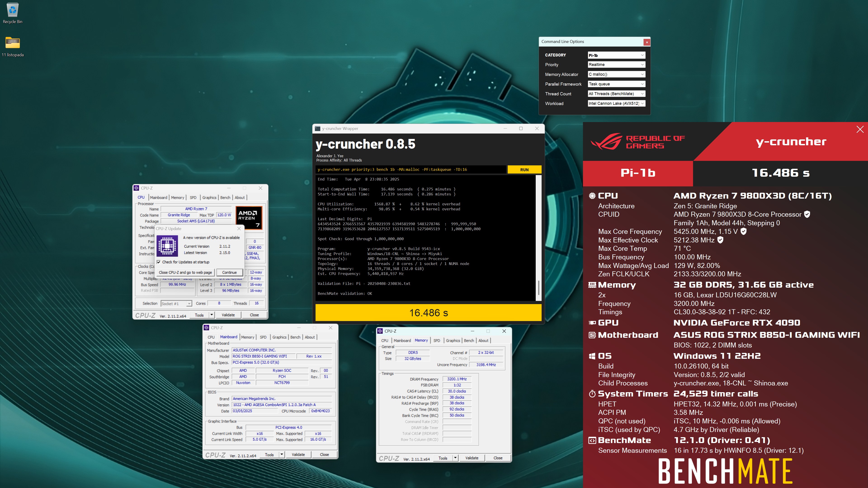Image resolution: width=868 pixels, height=488 pixels.
Task: Open the Parallel Framework dropdown
Action: coord(616,84)
